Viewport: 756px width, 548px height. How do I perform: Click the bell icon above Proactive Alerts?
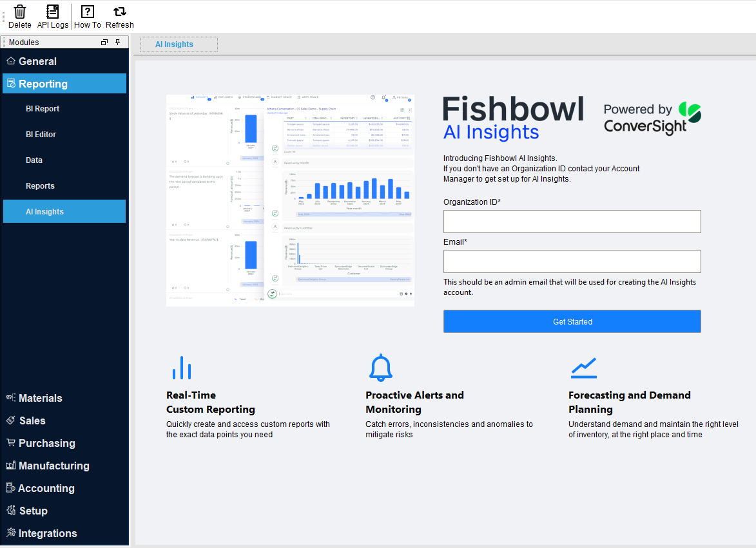380,367
